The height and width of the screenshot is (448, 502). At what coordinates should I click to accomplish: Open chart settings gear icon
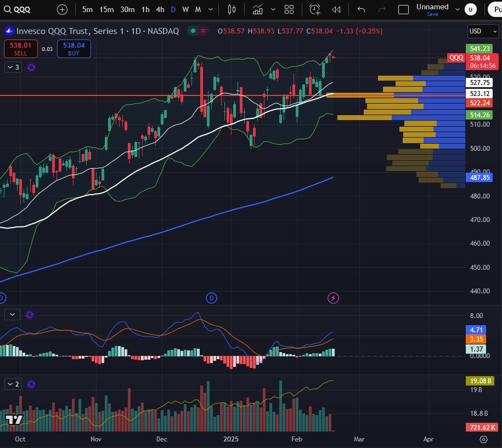pyautogui.click(x=484, y=439)
